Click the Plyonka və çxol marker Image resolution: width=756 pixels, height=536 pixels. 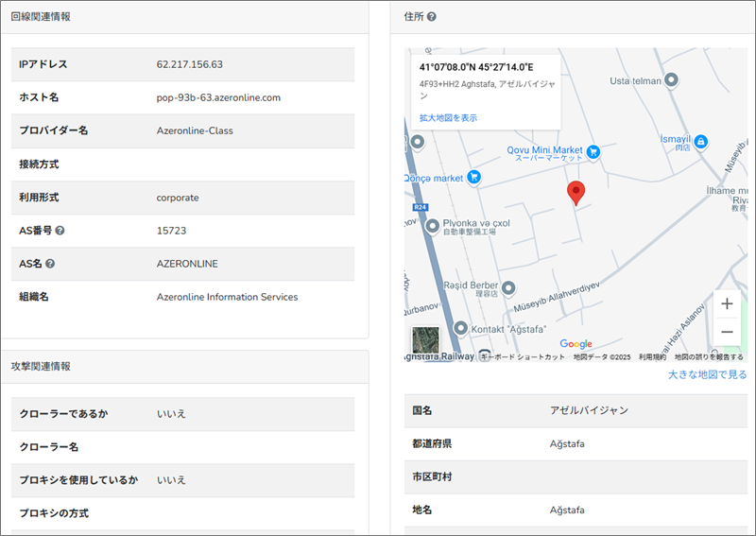[433, 226]
